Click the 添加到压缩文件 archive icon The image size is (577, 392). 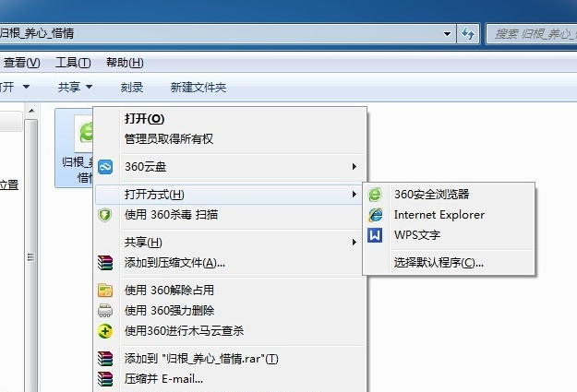[x=105, y=263]
